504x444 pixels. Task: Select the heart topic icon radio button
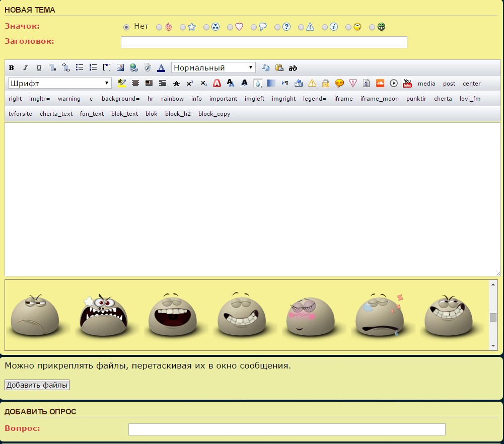(230, 27)
